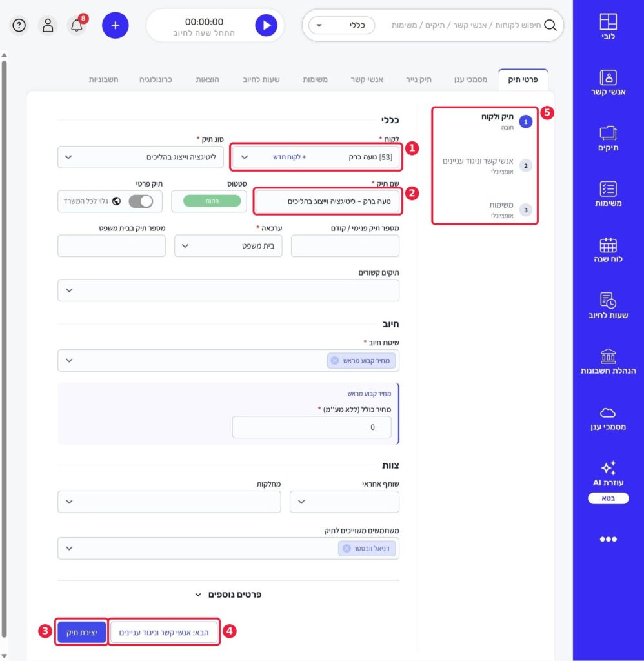Switch to the תיק נייר tab
This screenshot has height=661, width=644.
point(419,79)
